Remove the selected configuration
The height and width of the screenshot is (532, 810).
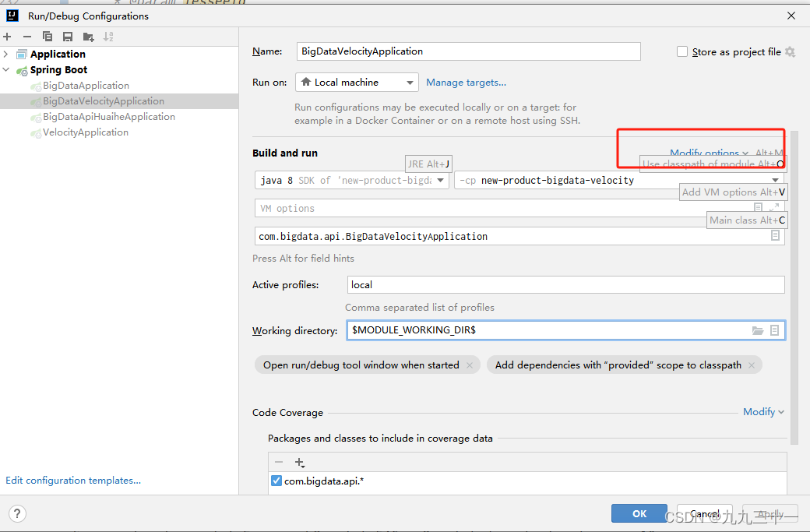tap(27, 37)
